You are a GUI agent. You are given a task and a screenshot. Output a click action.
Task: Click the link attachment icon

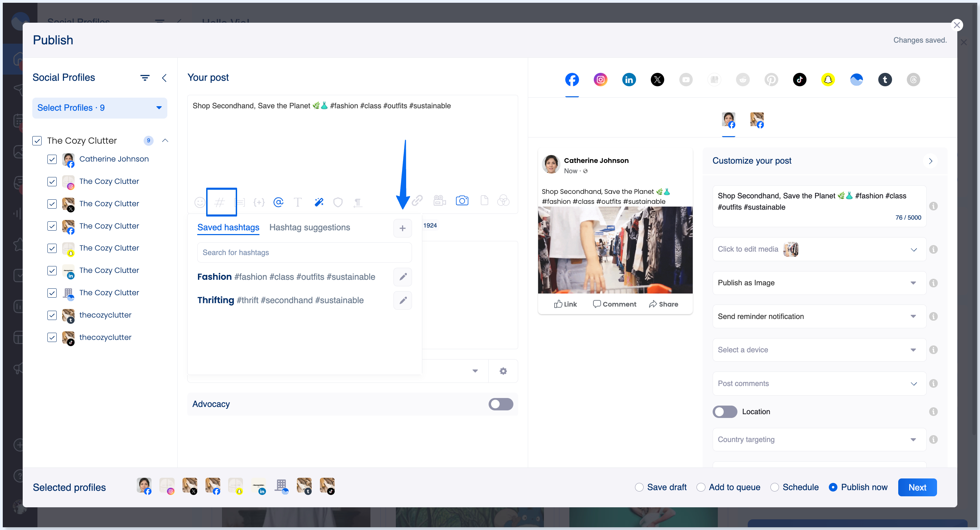click(x=417, y=200)
